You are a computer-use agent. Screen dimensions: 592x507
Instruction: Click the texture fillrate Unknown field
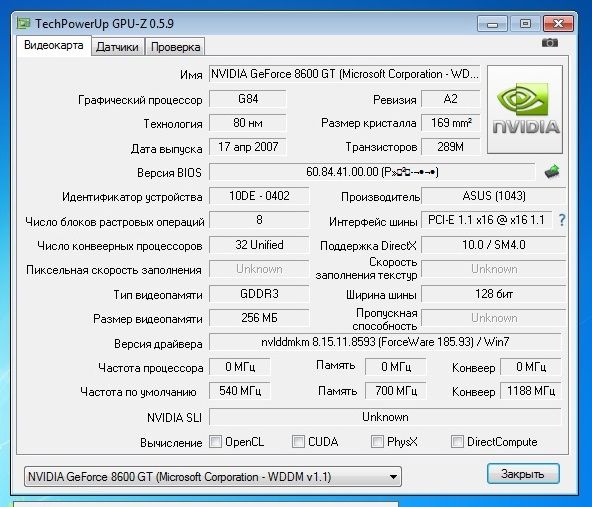click(x=493, y=269)
